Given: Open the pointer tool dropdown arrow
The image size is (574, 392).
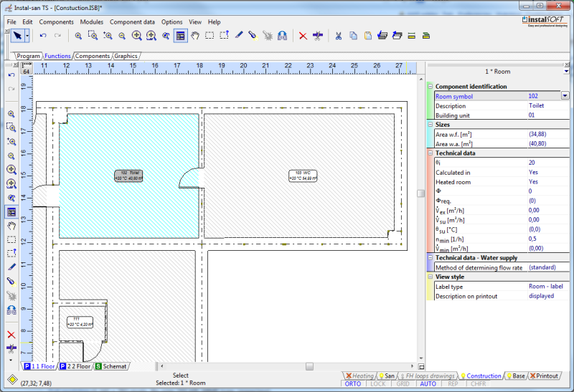Looking at the screenshot, I should pos(27,36).
